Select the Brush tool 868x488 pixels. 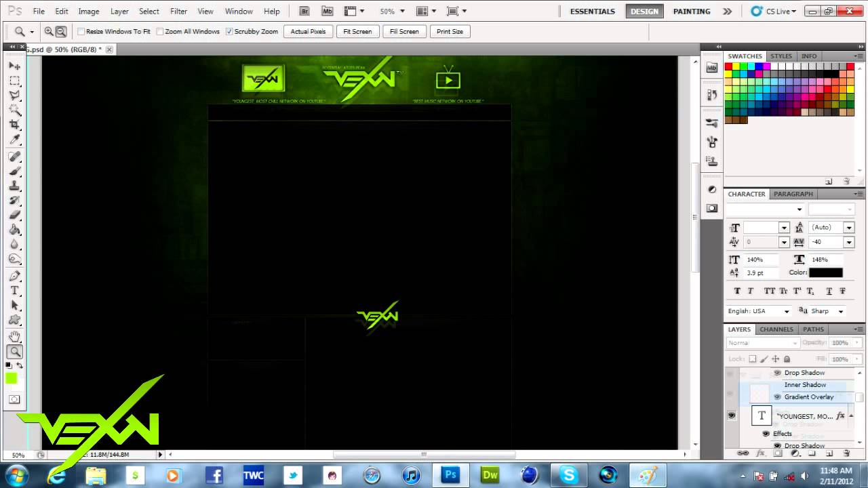click(14, 171)
